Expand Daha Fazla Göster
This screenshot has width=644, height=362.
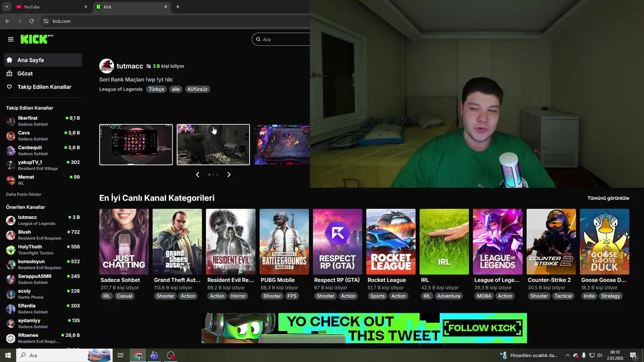(24, 194)
